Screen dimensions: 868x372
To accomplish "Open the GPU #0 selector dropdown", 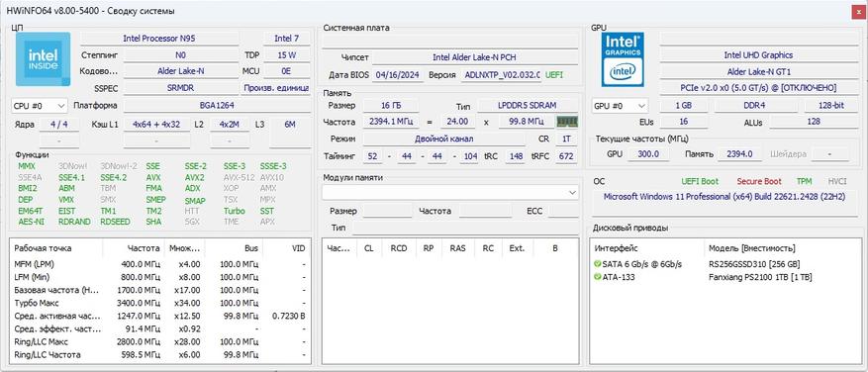I will [620, 105].
